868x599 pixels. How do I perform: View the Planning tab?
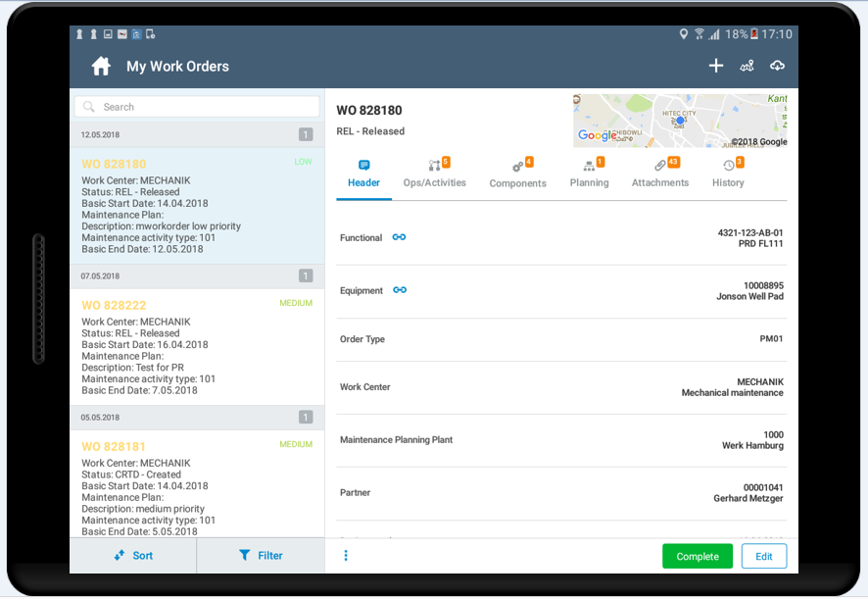(x=589, y=175)
